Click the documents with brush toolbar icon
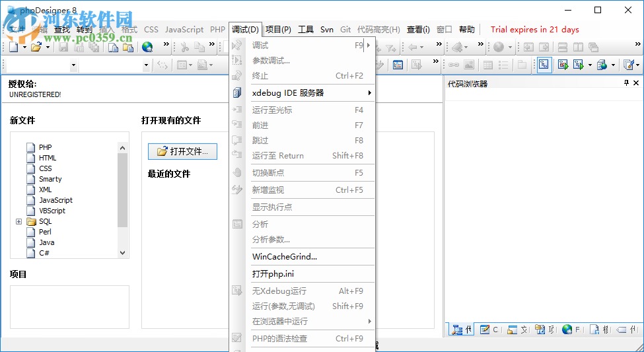The height and width of the screenshot is (352, 644). [627, 65]
